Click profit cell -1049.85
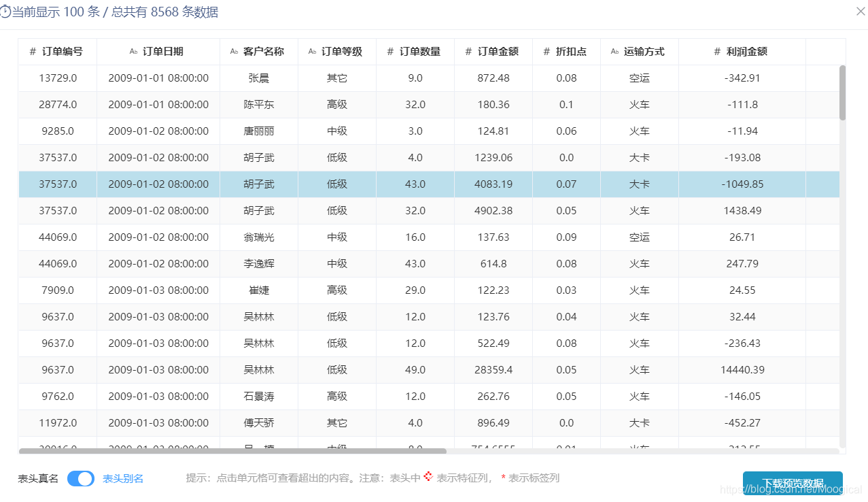 [x=742, y=184]
